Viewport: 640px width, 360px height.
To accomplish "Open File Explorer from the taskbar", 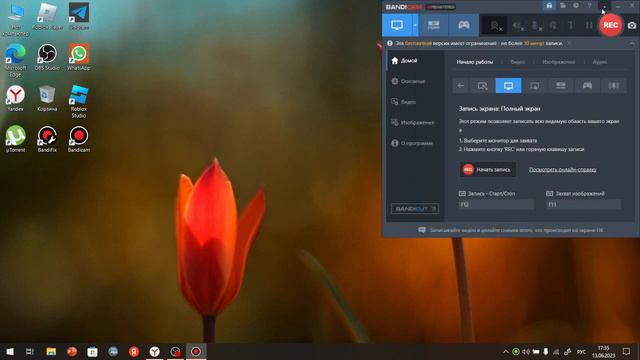I will (x=51, y=351).
